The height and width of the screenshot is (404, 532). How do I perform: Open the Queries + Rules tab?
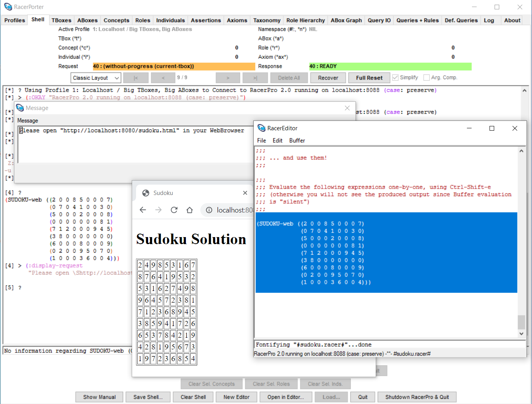pyautogui.click(x=417, y=20)
